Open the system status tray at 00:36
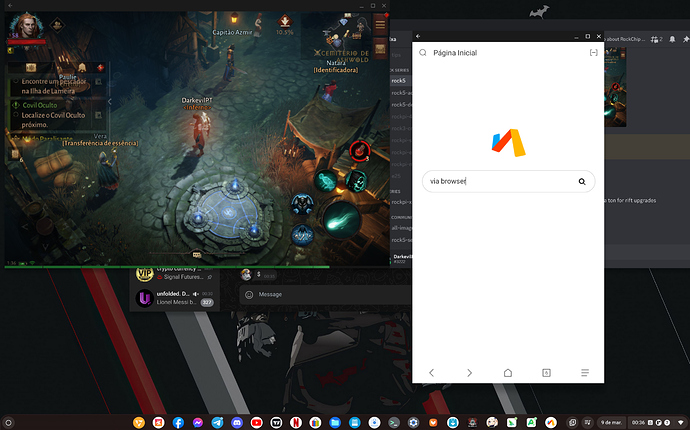Image resolution: width=690 pixels, height=430 pixels. tap(657, 423)
